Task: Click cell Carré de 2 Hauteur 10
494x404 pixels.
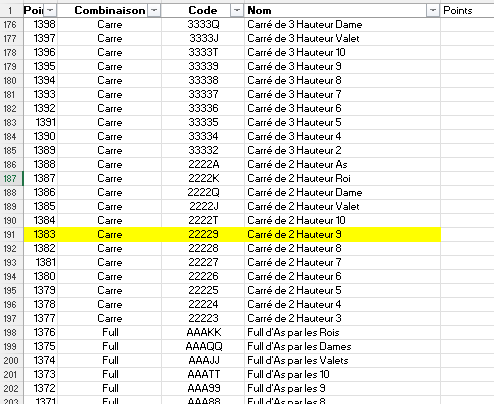Action: 342,221
